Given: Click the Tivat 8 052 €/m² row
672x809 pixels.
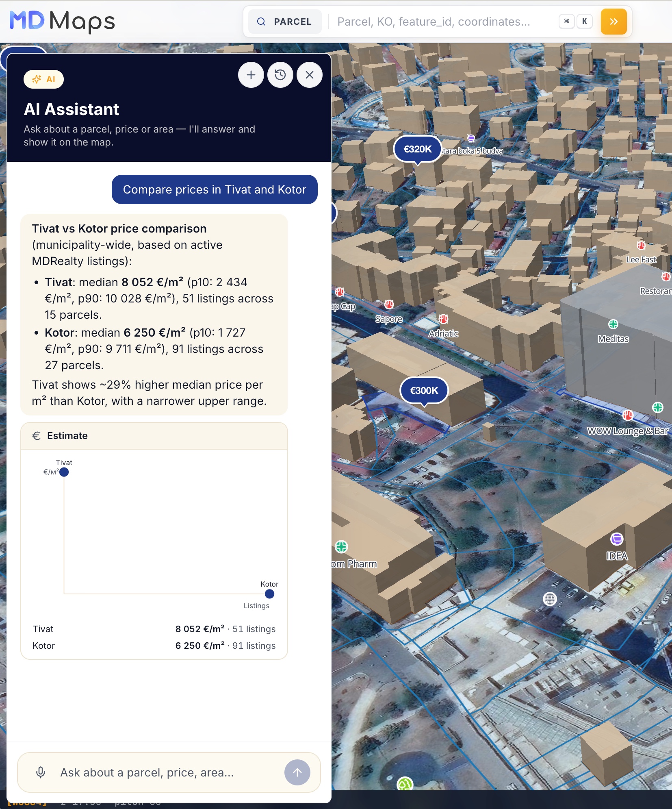Looking at the screenshot, I should [154, 629].
